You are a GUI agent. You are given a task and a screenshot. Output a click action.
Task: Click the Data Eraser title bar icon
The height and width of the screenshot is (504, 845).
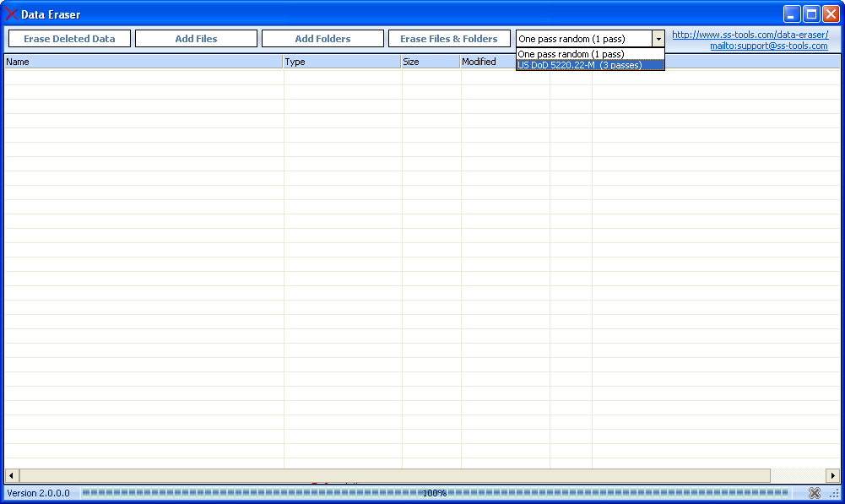coord(11,14)
